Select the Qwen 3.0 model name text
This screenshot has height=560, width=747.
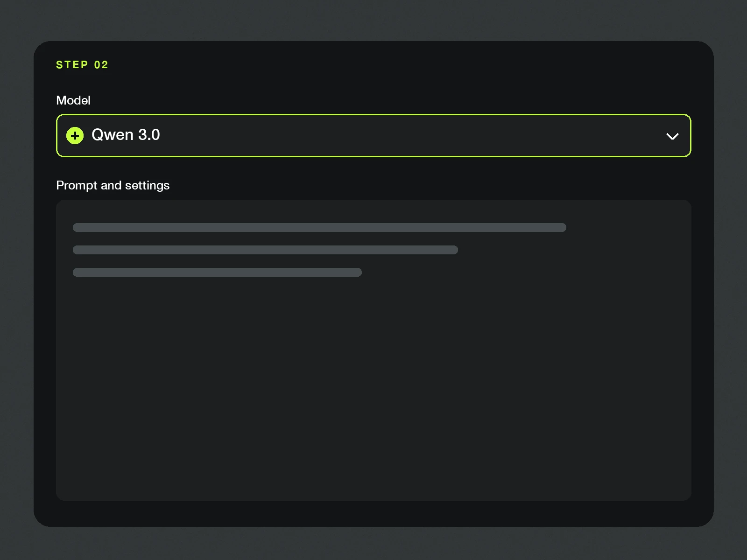point(126,135)
